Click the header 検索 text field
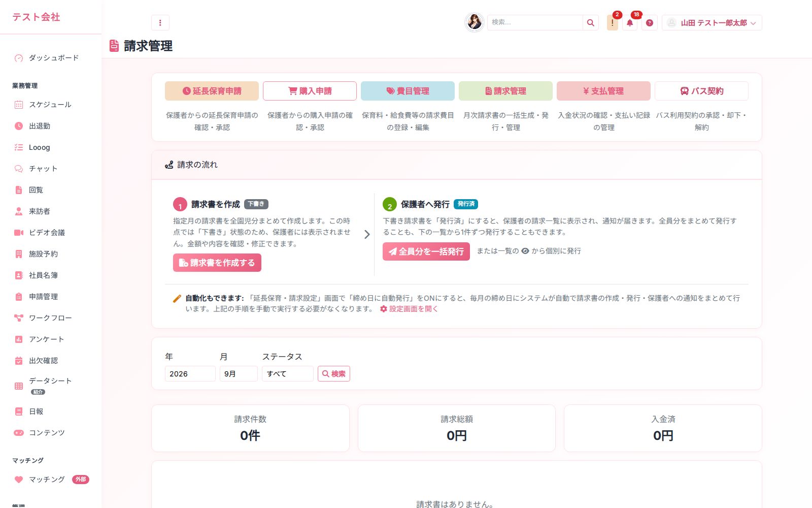812x508 pixels. [535, 22]
